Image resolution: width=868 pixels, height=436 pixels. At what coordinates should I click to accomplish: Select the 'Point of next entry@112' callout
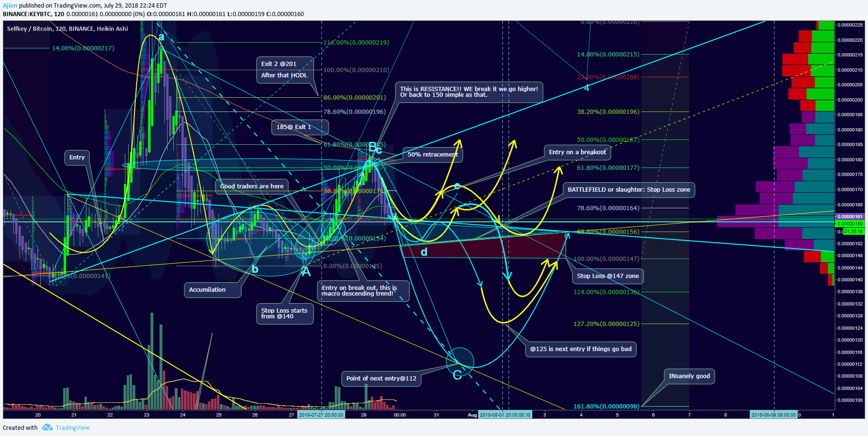click(381, 379)
